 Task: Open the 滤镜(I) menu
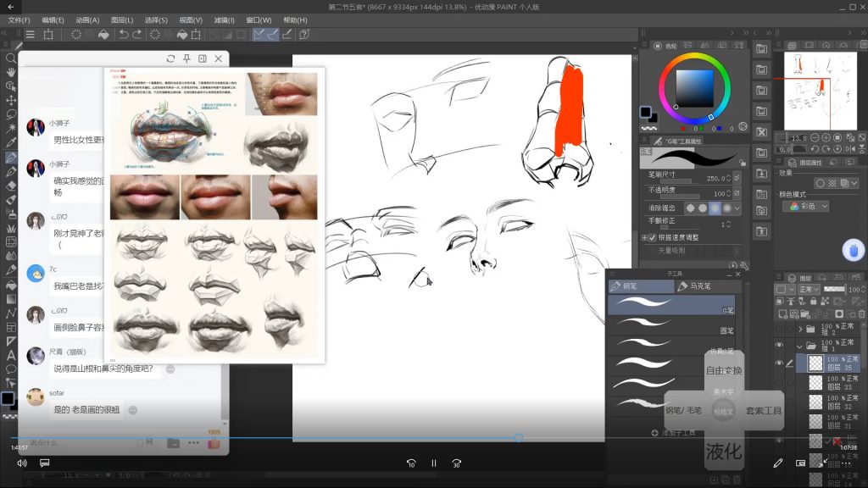(225, 19)
